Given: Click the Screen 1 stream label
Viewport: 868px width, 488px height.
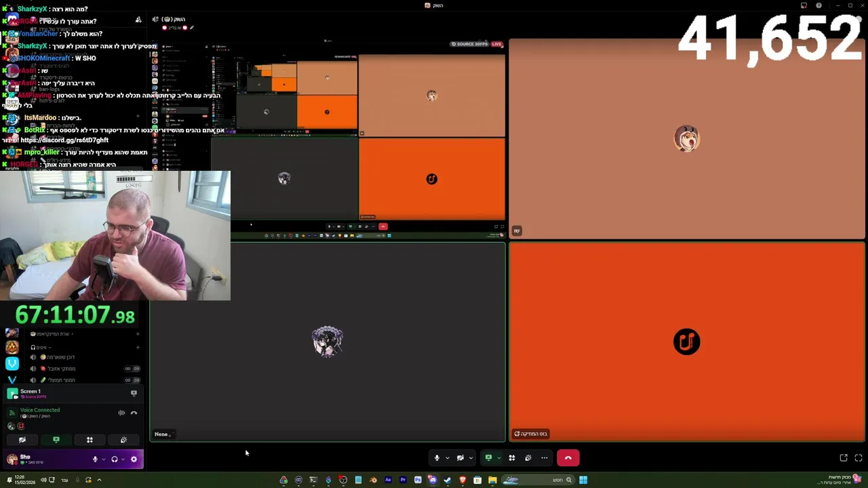Looking at the screenshot, I should tap(31, 391).
